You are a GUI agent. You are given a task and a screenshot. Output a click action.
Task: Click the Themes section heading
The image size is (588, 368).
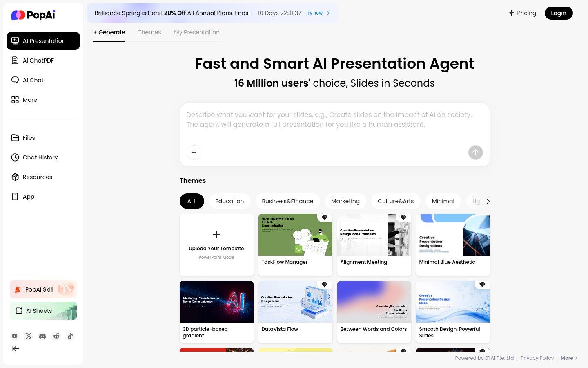(x=193, y=180)
